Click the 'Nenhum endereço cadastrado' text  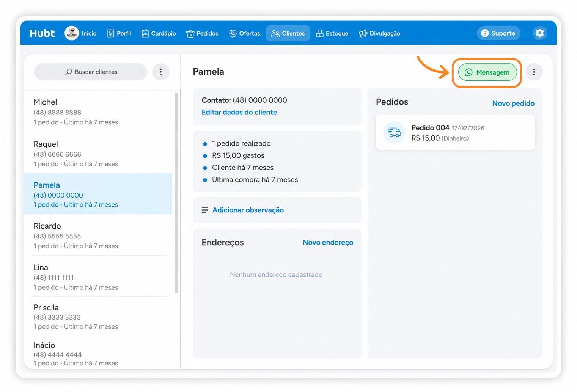pyautogui.click(x=276, y=274)
